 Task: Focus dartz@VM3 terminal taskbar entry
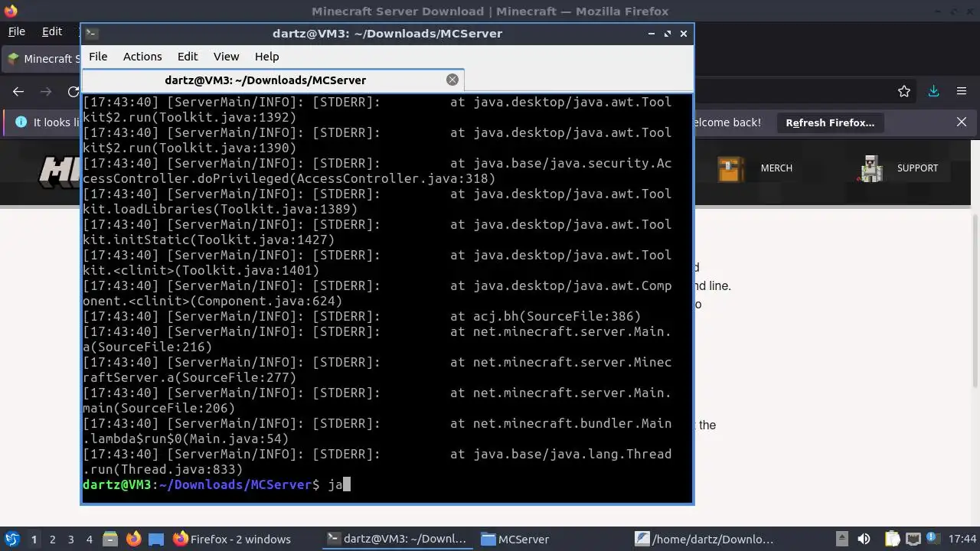coord(397,540)
